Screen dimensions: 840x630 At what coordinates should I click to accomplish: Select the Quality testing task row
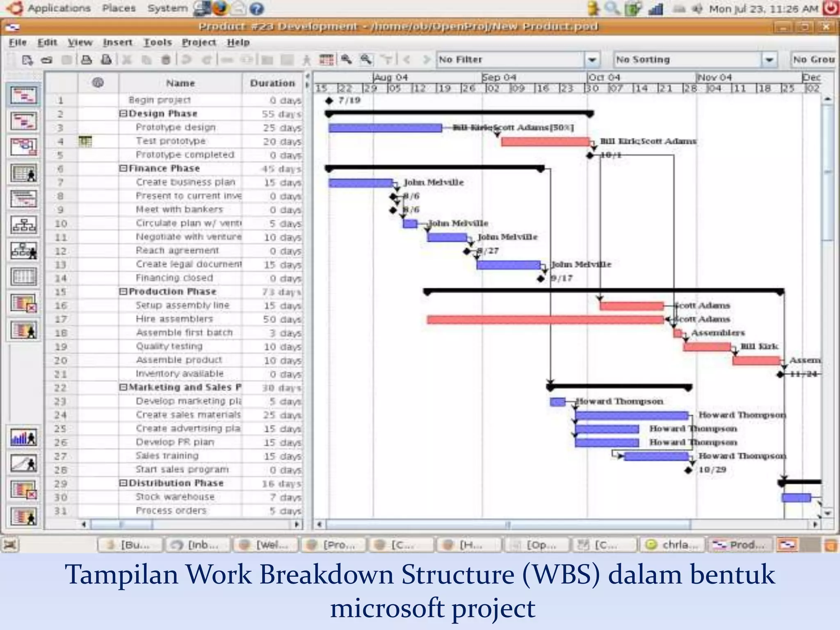coord(174,347)
